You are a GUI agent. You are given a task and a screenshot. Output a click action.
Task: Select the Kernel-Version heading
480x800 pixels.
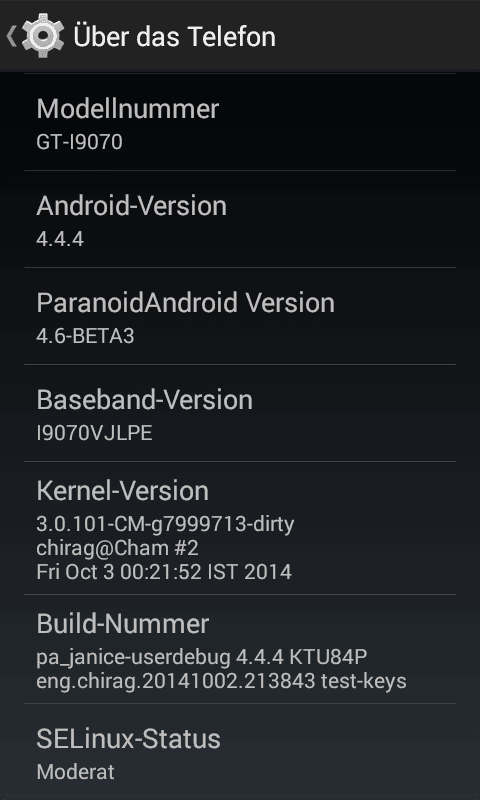122,491
